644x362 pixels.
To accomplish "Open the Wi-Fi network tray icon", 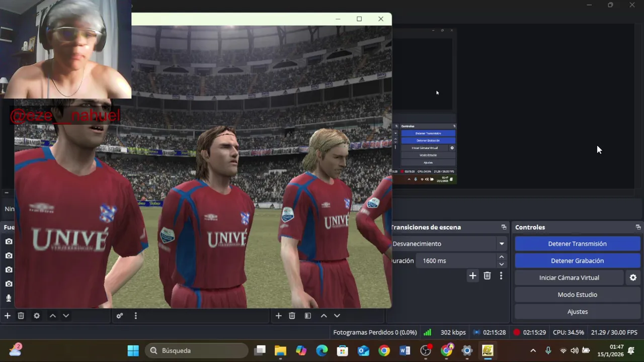I will (563, 350).
